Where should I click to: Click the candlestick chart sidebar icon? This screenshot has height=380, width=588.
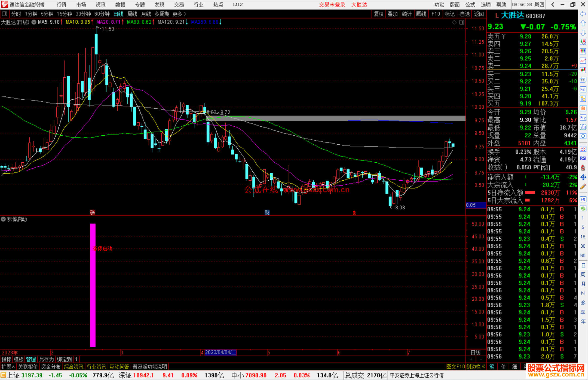tap(583, 70)
